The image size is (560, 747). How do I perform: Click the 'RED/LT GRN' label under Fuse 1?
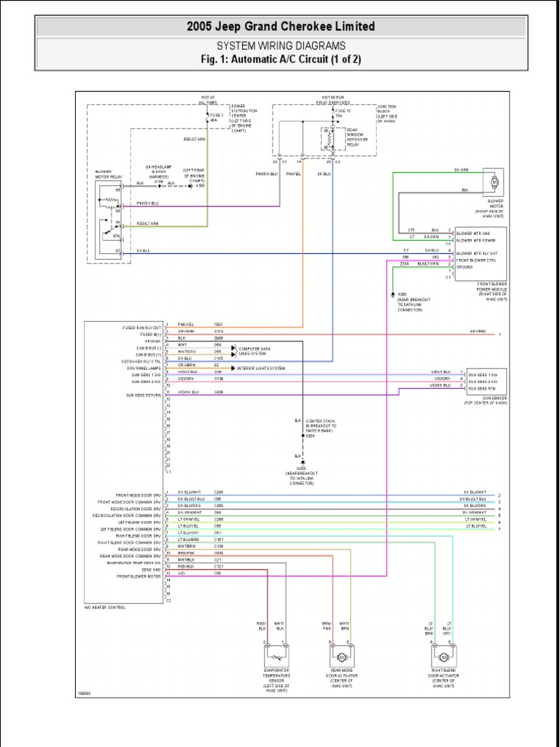(194, 139)
